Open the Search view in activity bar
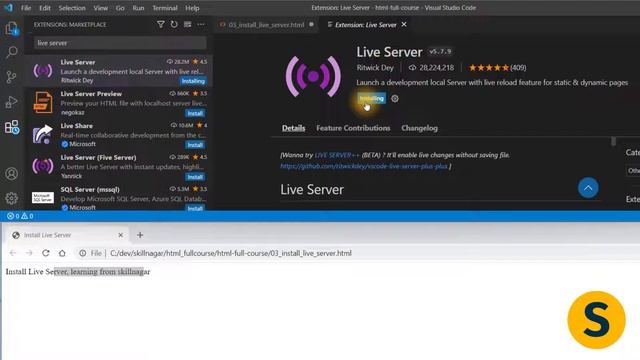 [x=11, y=52]
